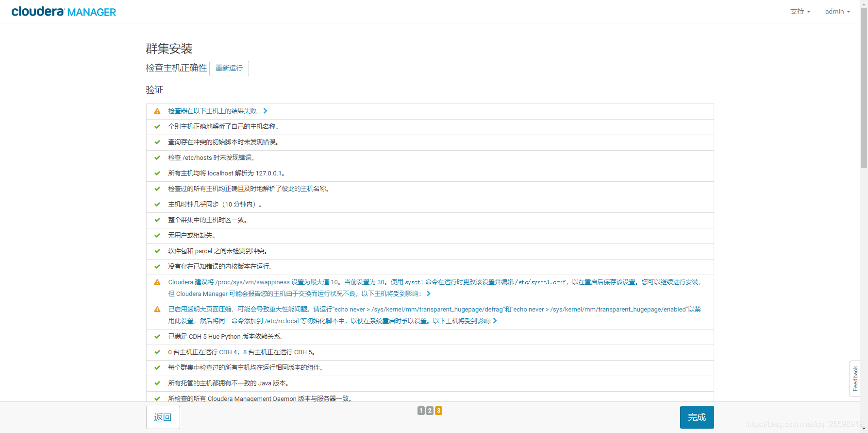Click the 群集安装 page heading
The height and width of the screenshot is (433, 868).
(169, 49)
